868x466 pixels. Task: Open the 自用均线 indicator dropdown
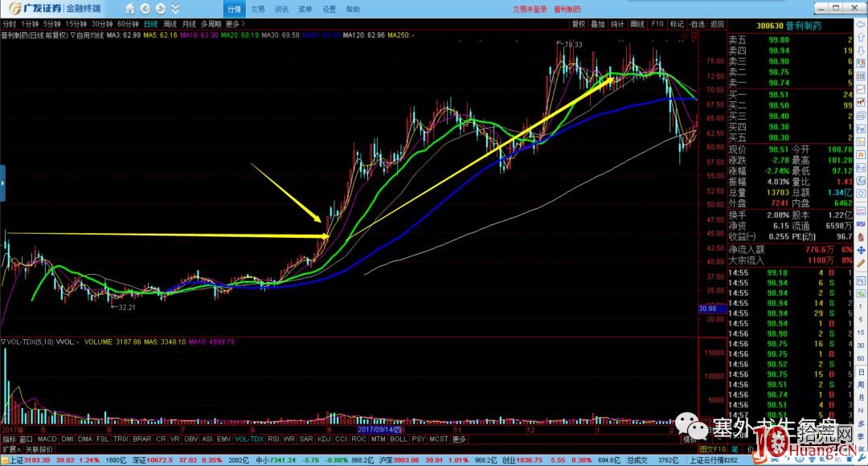88,35
